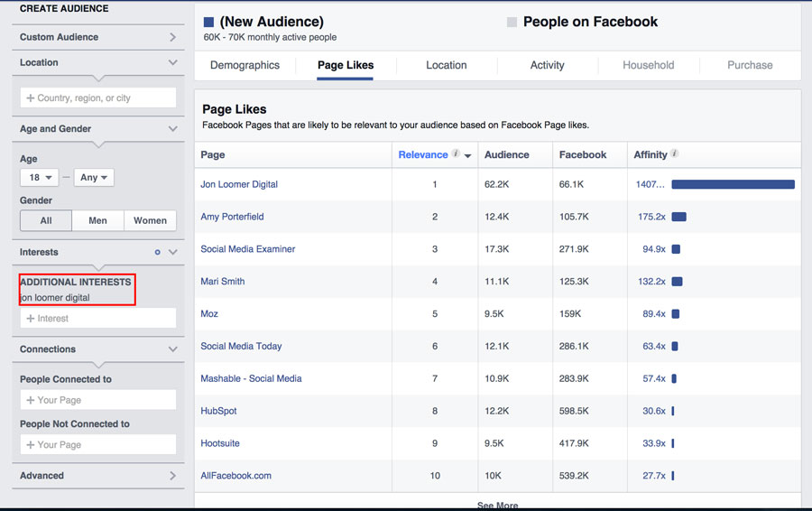
Task: Click the 60K - 70K monthly active people text
Action: (x=270, y=37)
